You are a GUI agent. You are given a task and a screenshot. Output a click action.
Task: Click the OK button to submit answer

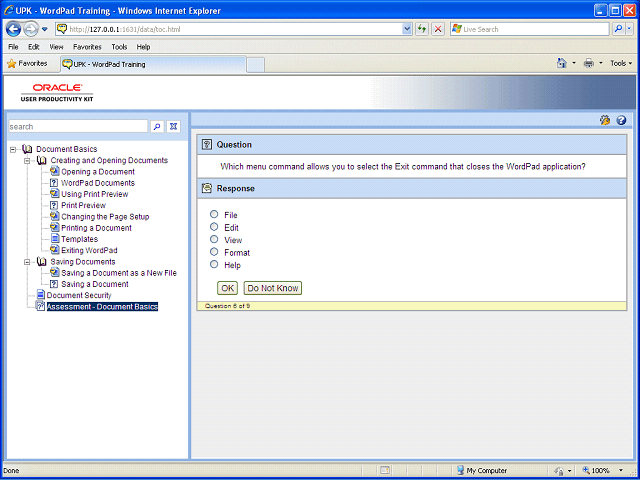pyautogui.click(x=227, y=288)
